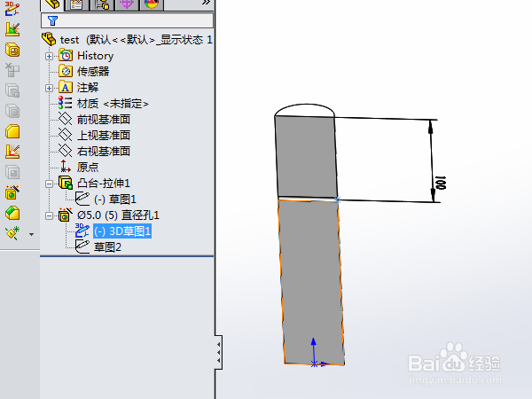Viewport: 532px width, 399px height.
Task: Select 材质 <未指定> material item
Action: 113,104
